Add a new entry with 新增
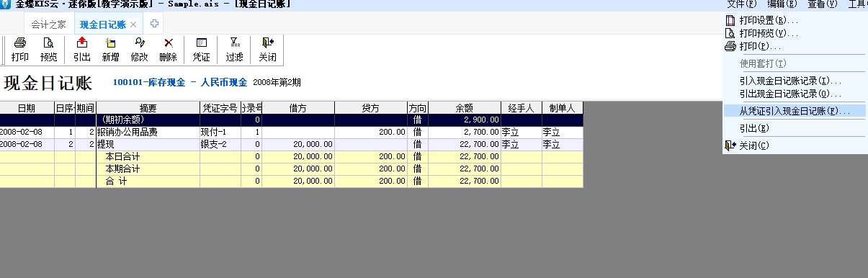The width and height of the screenshot is (868, 278). point(110,50)
